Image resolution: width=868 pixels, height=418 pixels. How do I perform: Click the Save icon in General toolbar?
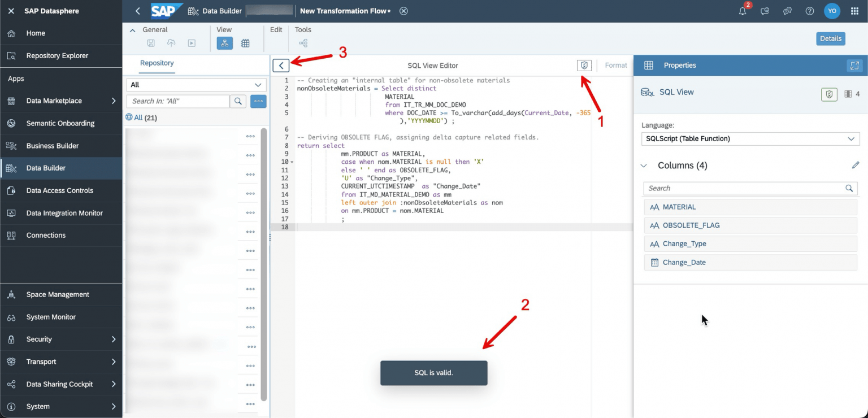point(151,43)
